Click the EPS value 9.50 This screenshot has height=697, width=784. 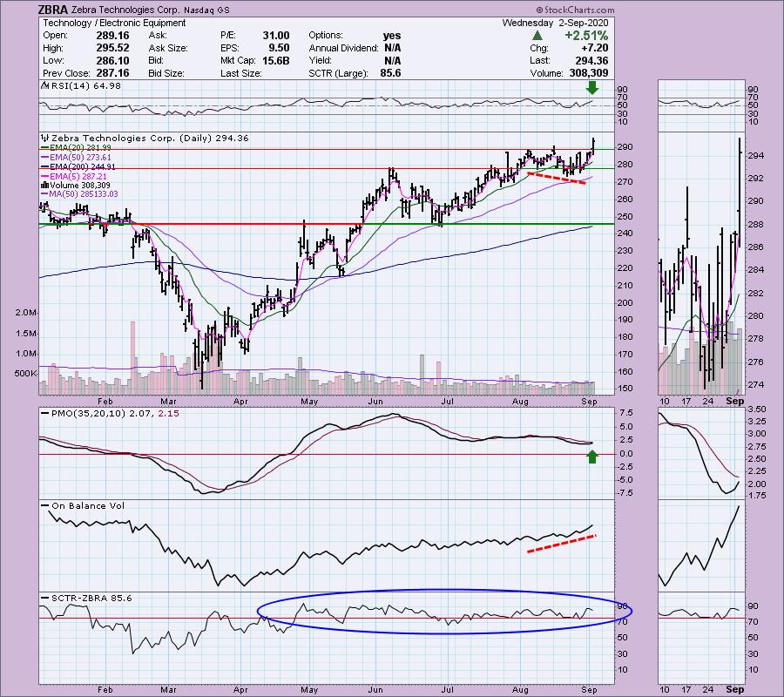279,48
